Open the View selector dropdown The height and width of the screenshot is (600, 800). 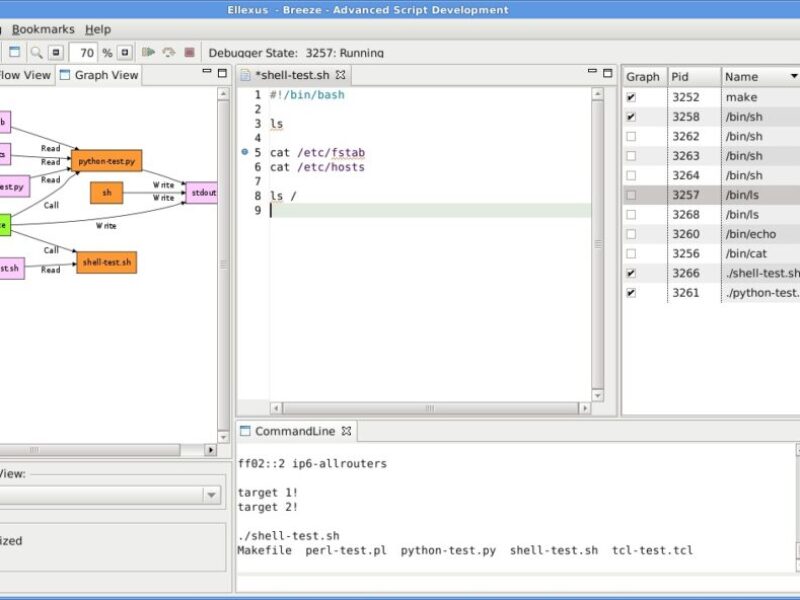[210, 494]
